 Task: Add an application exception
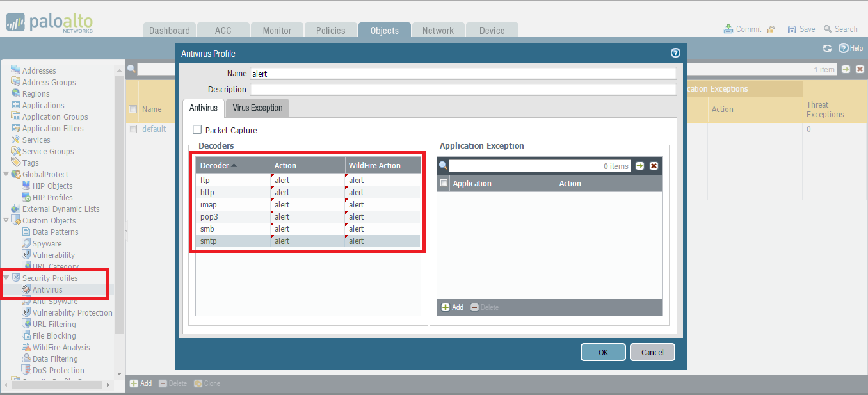pos(453,307)
